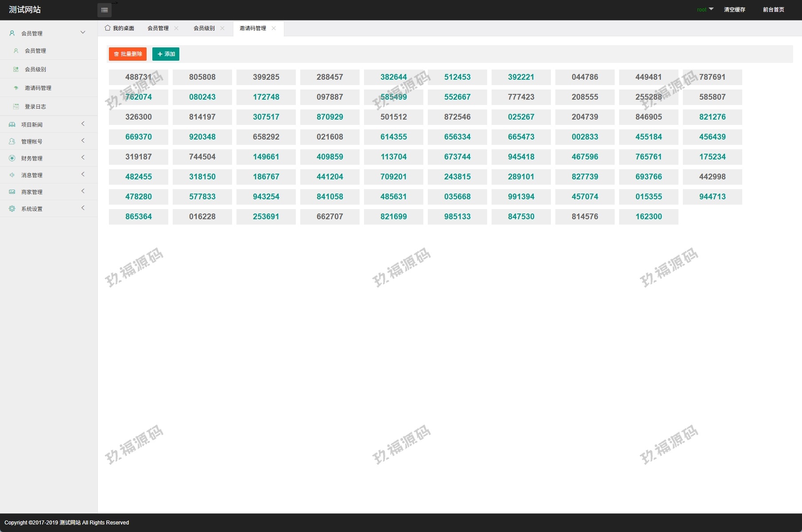Select invitation code 488731
The width and height of the screenshot is (802, 532).
pos(138,77)
